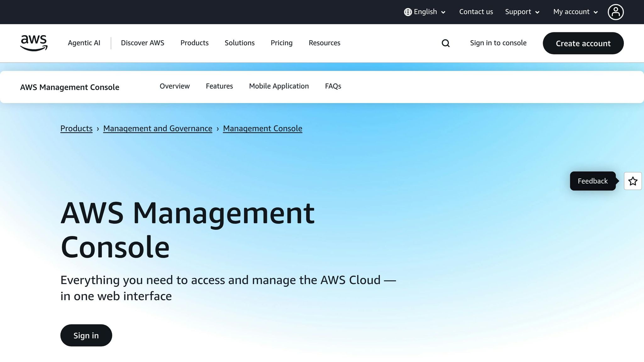Click the feedback star icon
This screenshot has height=362, width=644.
pos(633,181)
